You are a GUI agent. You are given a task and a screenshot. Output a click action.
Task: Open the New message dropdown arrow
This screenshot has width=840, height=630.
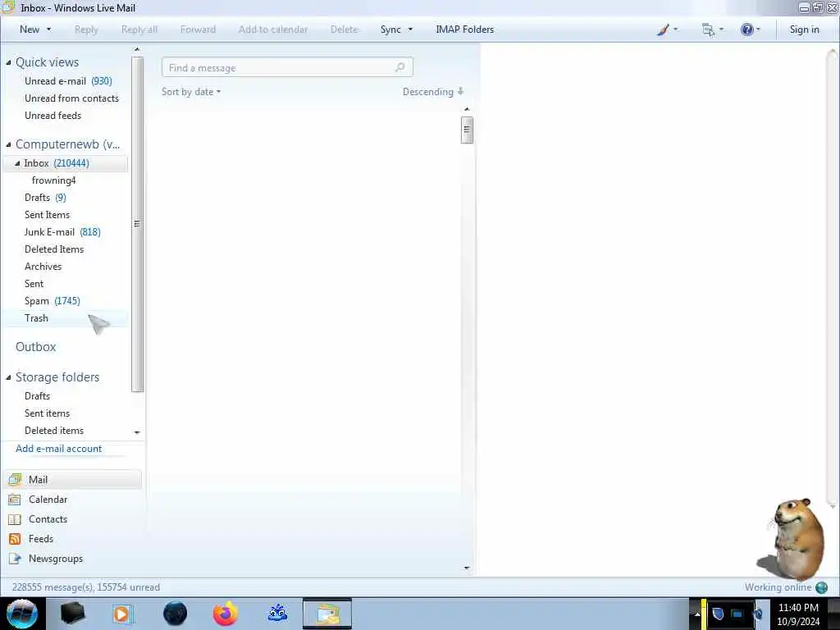(x=48, y=30)
